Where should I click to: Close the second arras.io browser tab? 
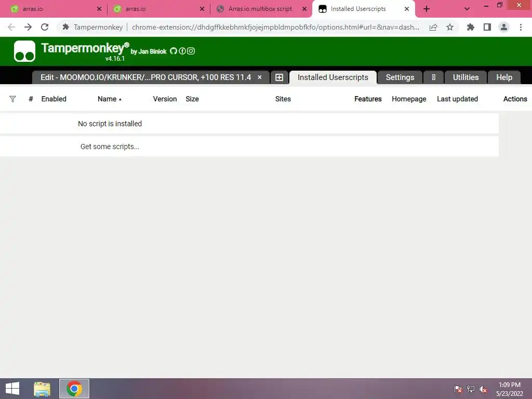[202, 9]
